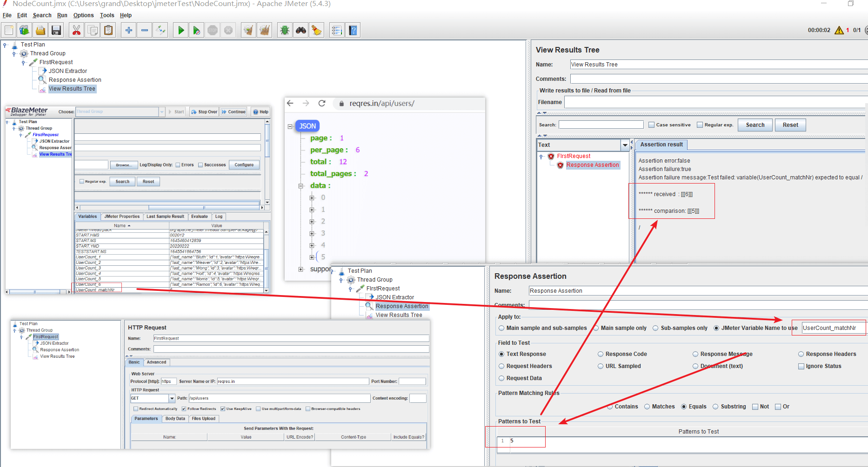868x467 pixels.
Task: Select Response Code field radio button
Action: click(601, 354)
